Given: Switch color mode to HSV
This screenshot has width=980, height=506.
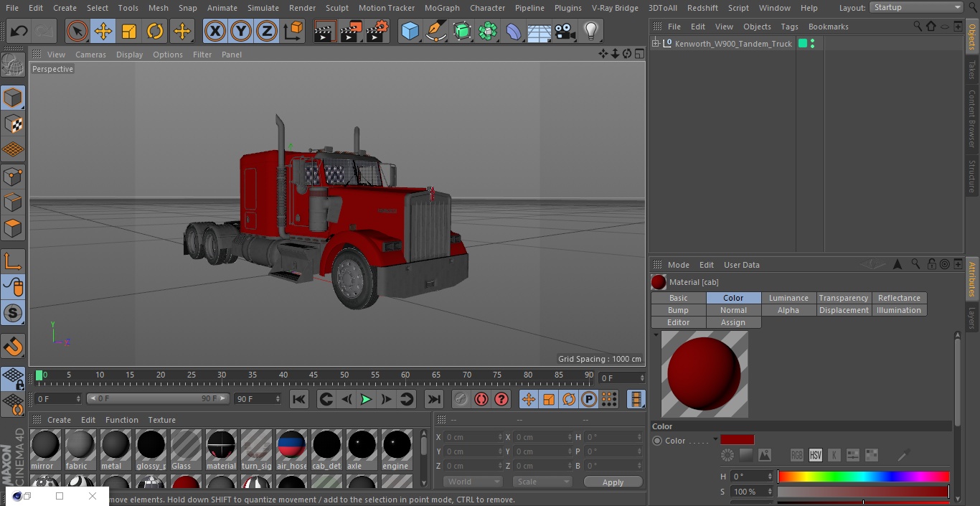Looking at the screenshot, I should pyautogui.click(x=816, y=455).
